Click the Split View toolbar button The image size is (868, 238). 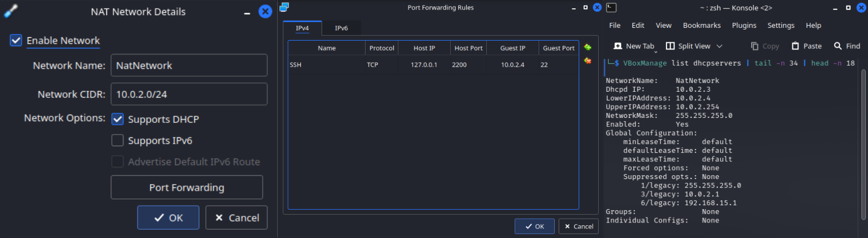tap(688, 46)
